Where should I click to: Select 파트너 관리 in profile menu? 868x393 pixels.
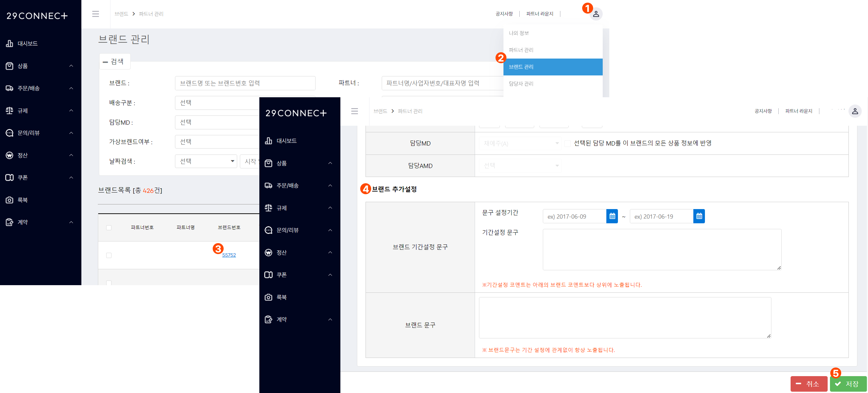[x=553, y=50]
